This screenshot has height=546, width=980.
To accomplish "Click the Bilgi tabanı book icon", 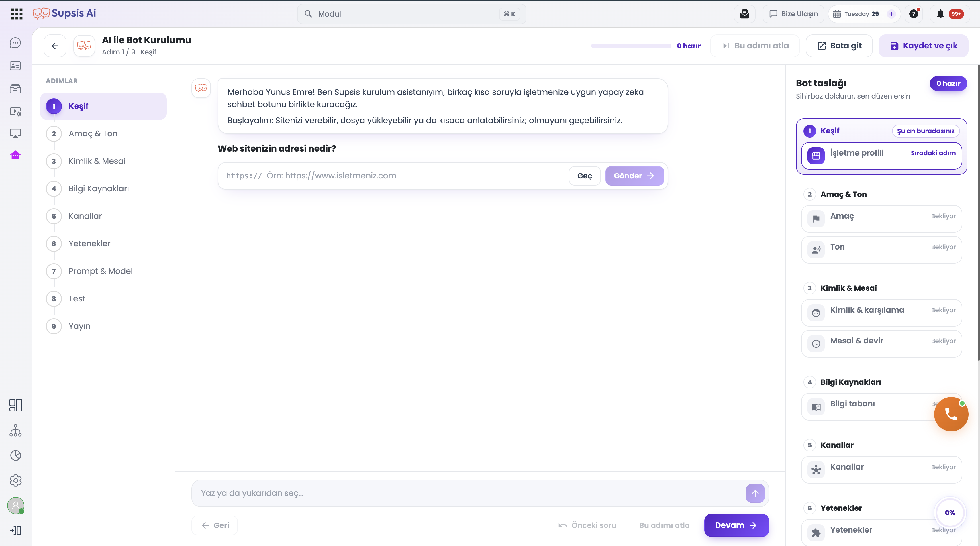I will (816, 407).
